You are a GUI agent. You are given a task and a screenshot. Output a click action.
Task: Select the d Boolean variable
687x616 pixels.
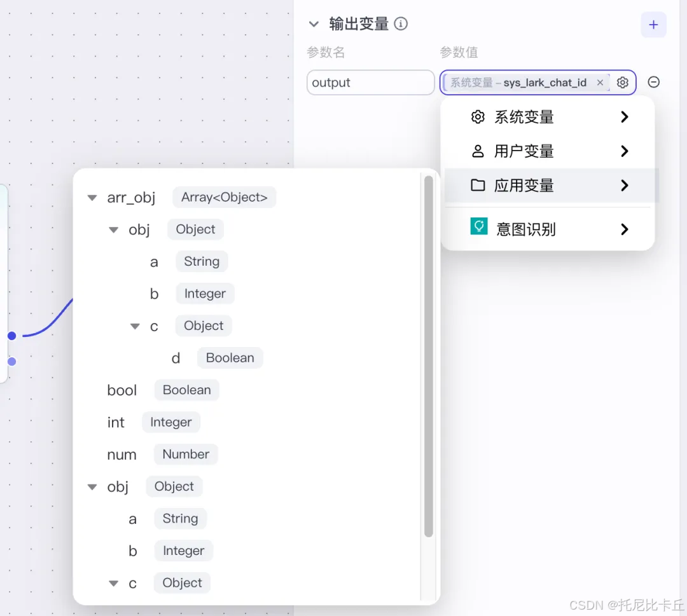(x=217, y=358)
